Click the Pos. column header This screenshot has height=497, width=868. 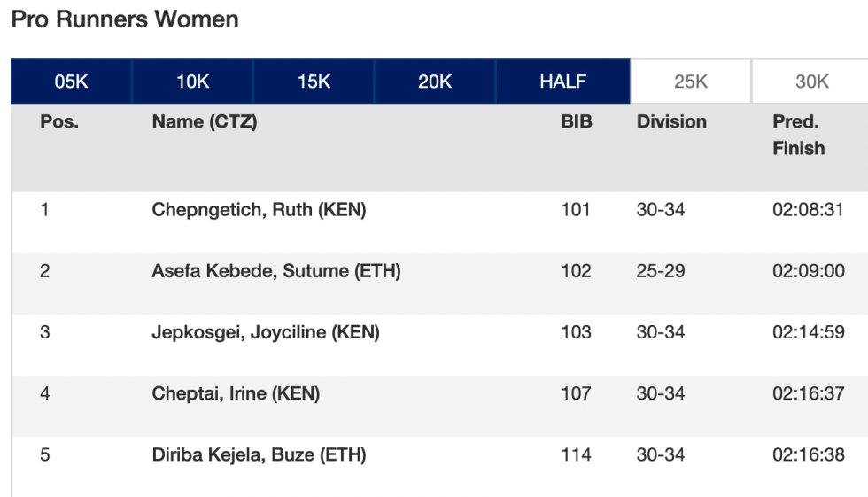(59, 122)
